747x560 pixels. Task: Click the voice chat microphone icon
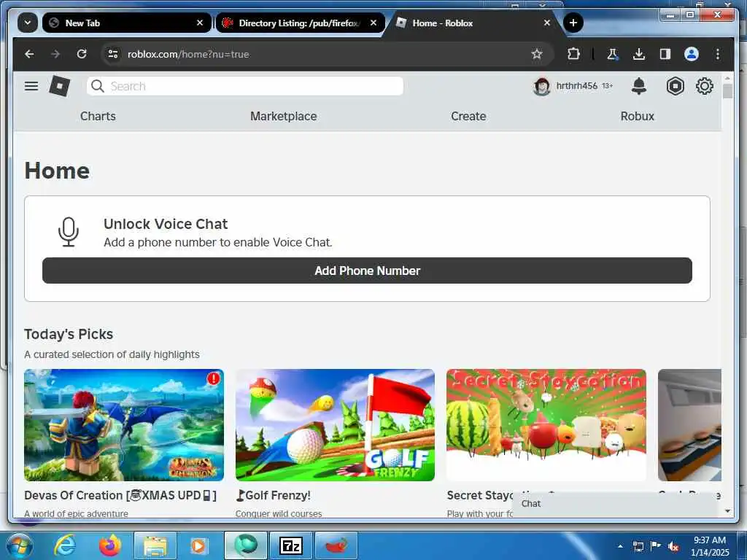point(69,232)
